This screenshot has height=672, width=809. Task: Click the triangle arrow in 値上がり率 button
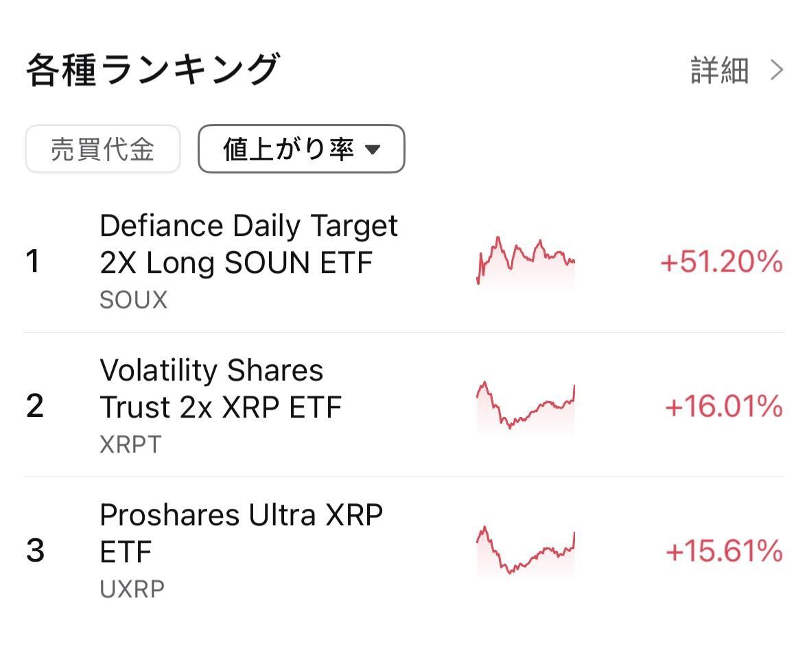pos(372,149)
